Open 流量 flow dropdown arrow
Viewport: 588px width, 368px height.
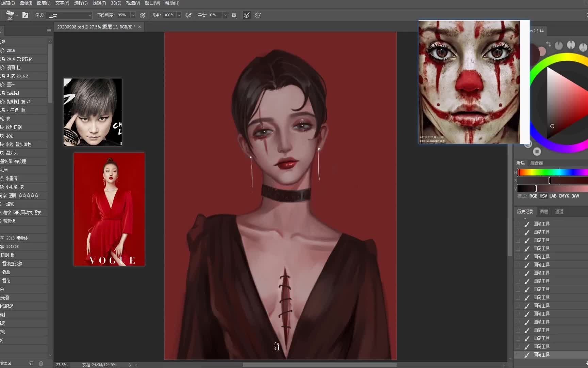[179, 15]
